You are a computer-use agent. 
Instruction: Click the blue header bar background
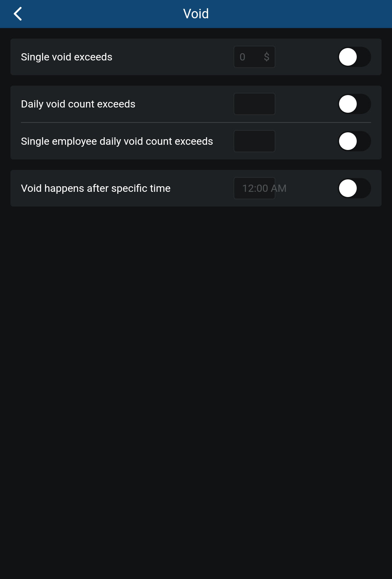coord(294,14)
